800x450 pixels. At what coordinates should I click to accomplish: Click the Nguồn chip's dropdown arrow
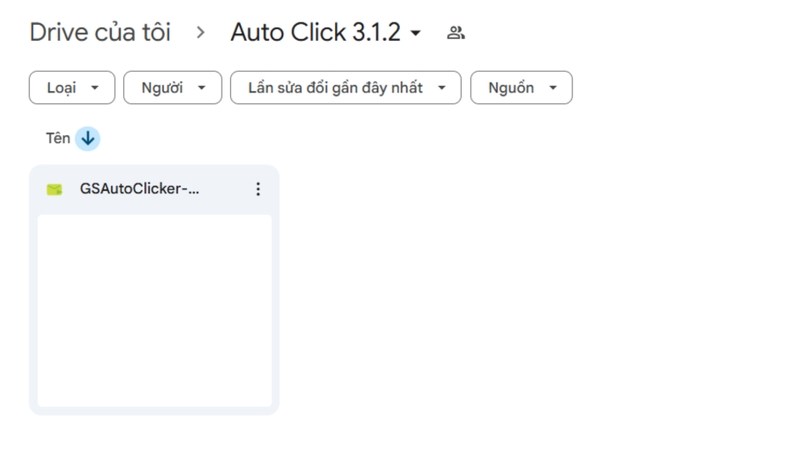click(x=553, y=88)
